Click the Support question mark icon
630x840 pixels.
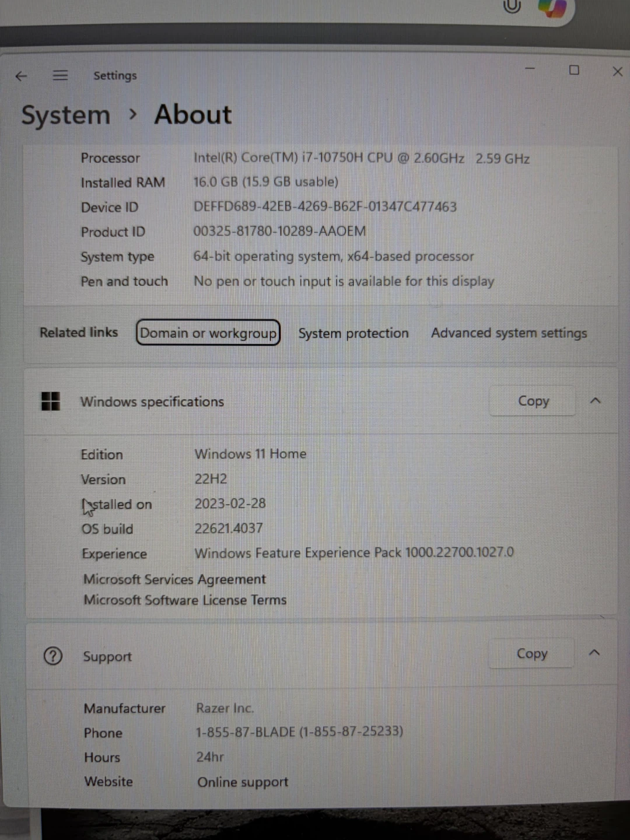click(52, 656)
